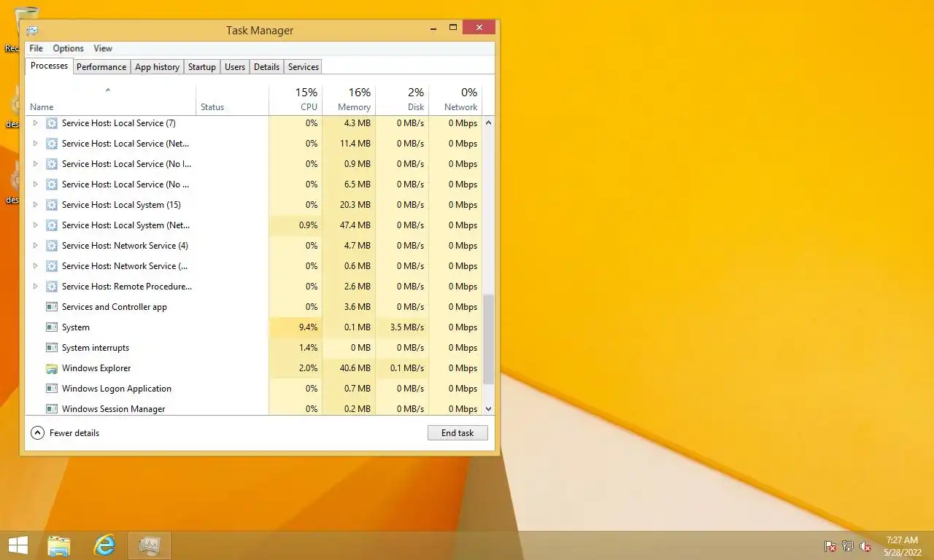Click the gear icon of Service Host: Local Service (7)
The image size is (934, 560).
pyautogui.click(x=52, y=123)
